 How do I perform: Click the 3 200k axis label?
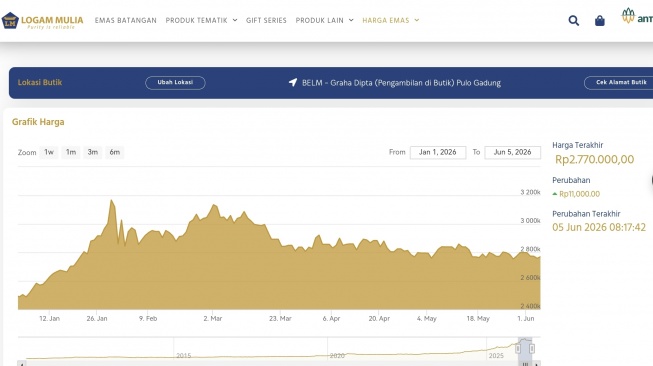[530, 192]
